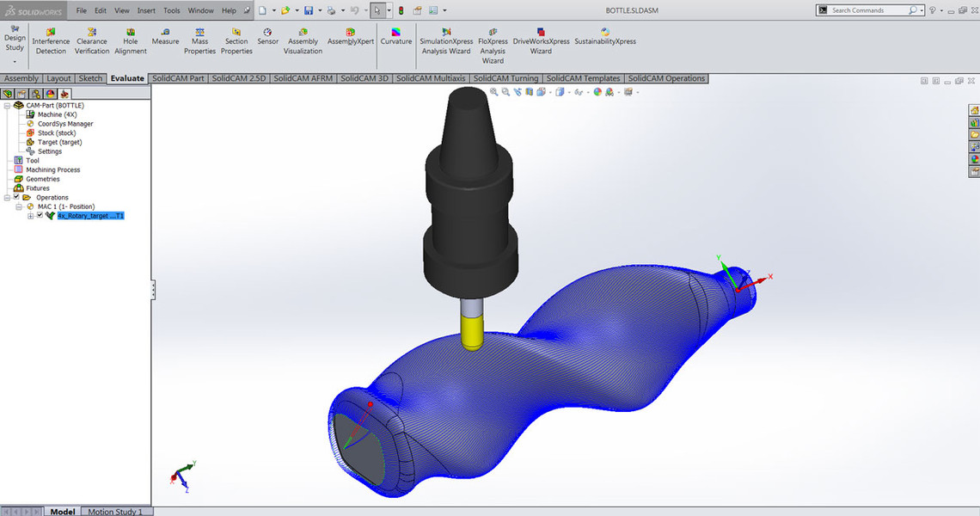Launch DriveWorksXpress Wizard
Viewport: 980px width, 516px height.
pos(542,41)
